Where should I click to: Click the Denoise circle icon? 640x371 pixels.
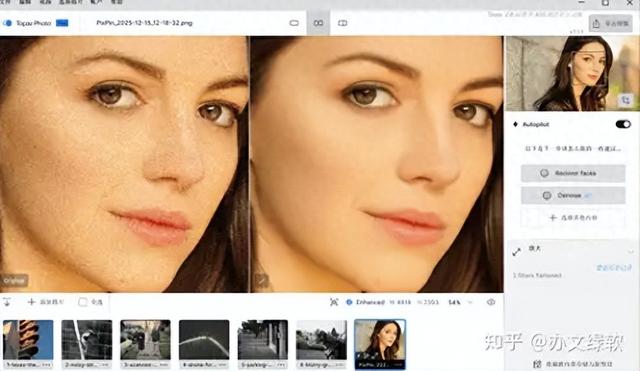click(547, 195)
